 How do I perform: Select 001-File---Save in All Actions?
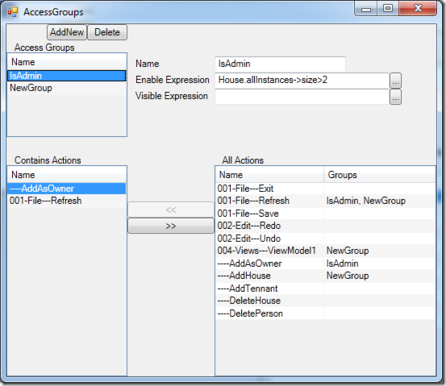coord(325,214)
